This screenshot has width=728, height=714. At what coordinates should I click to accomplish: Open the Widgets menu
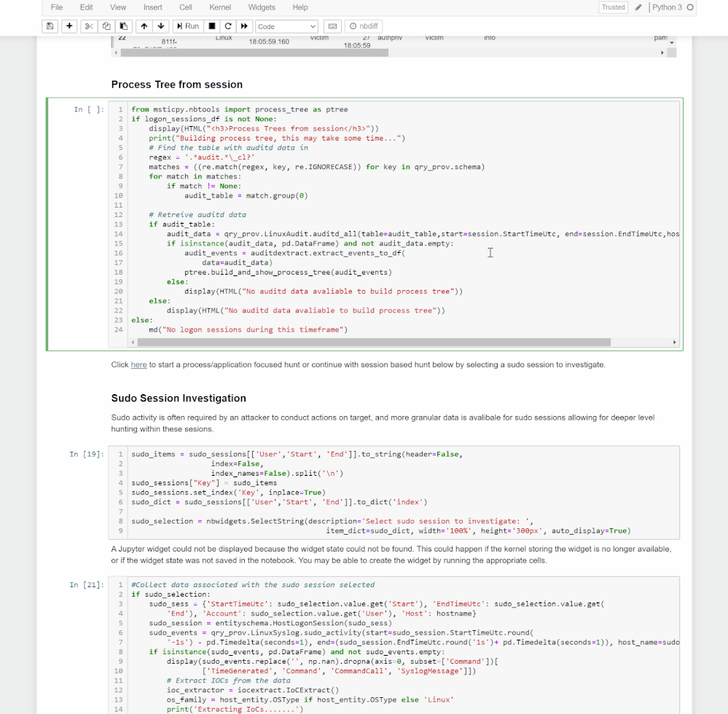pos(262,7)
